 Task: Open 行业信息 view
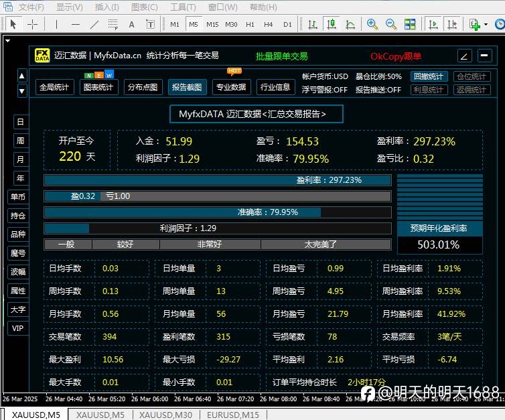(275, 87)
